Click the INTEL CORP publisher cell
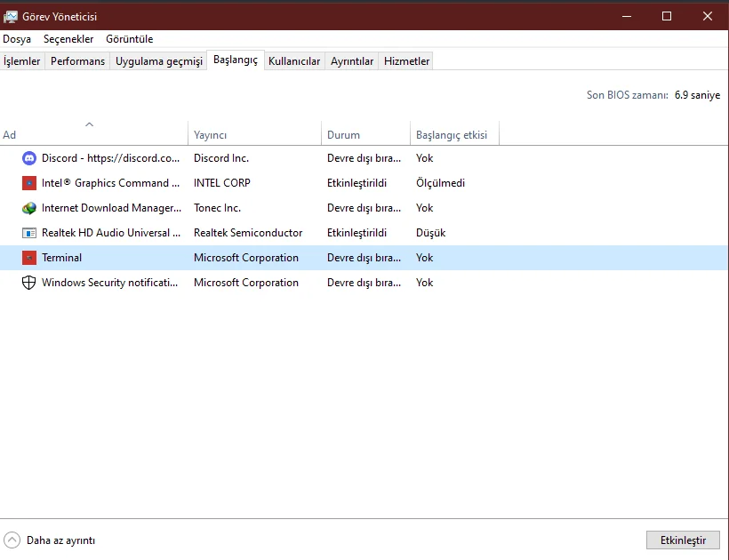Image resolution: width=729 pixels, height=560 pixels. (x=221, y=183)
